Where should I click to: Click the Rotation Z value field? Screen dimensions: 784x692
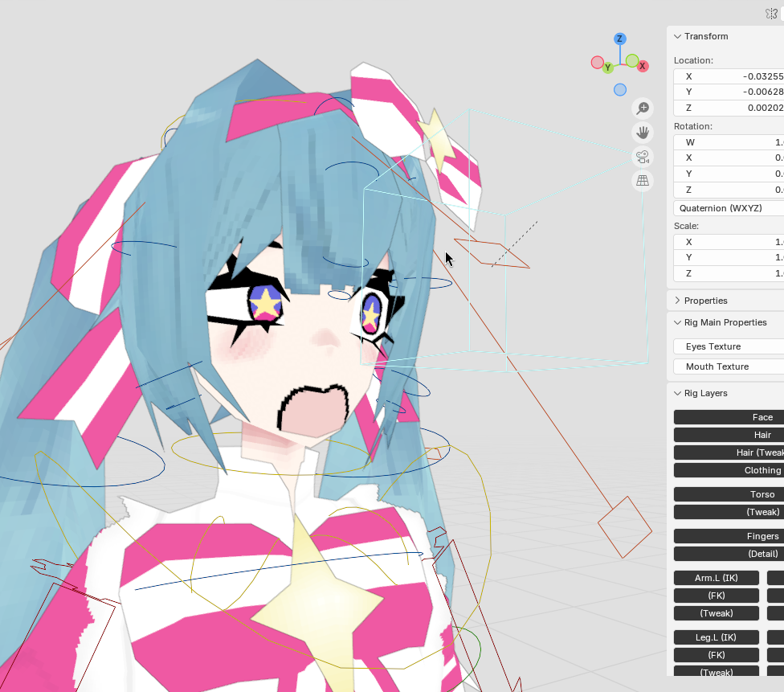(x=729, y=190)
